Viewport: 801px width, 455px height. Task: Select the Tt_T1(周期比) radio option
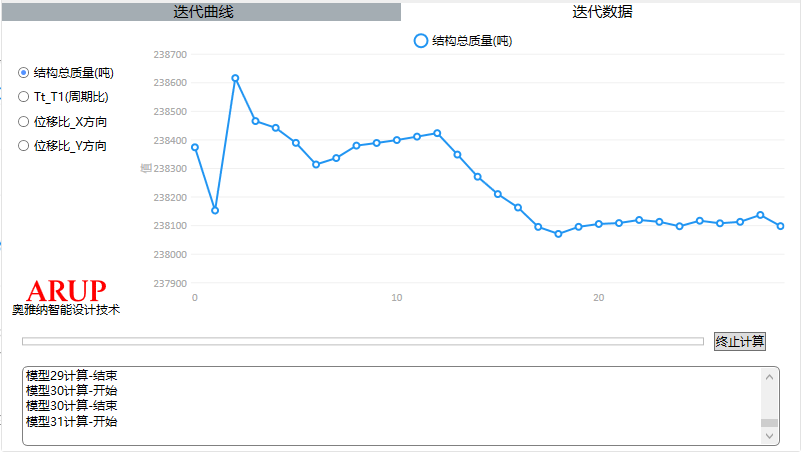pos(24,97)
